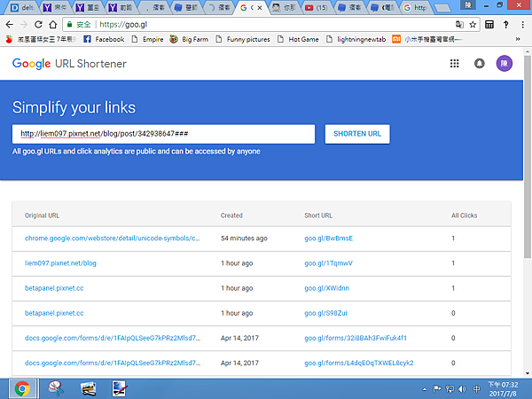532x399 pixels.
Task: Click betapanel.pixnet.cc in the goo.gl/S98Zui row
Action: (x=54, y=313)
